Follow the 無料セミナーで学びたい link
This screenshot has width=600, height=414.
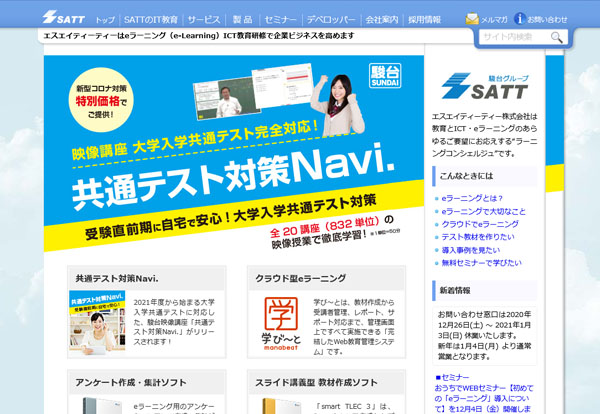click(481, 262)
